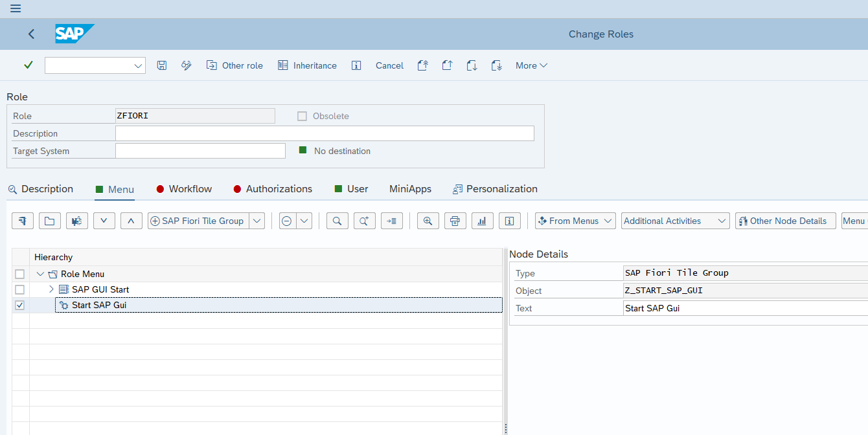Click the Cancel button
This screenshot has width=868, height=435.
[389, 65]
